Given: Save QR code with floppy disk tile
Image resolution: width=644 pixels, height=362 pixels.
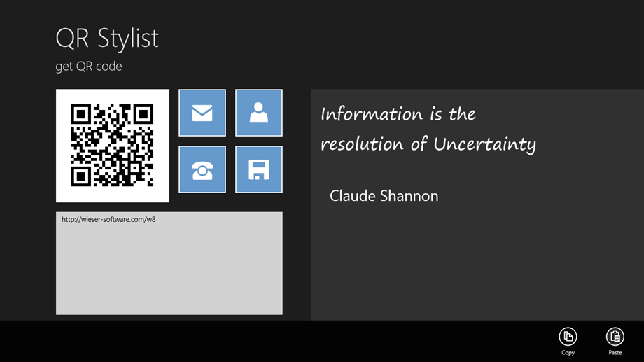Looking at the screenshot, I should click(x=259, y=169).
